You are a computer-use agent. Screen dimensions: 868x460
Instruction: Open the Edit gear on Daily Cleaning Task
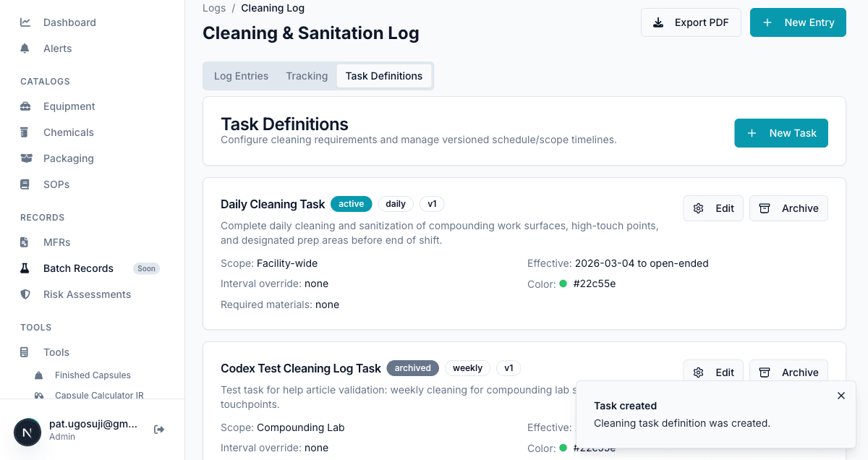(x=698, y=208)
